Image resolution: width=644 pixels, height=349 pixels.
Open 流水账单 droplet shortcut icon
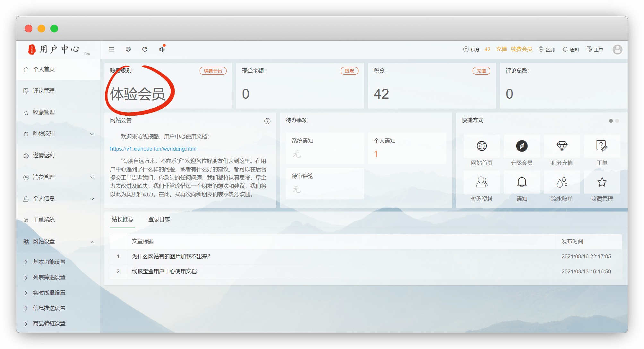coord(562,182)
